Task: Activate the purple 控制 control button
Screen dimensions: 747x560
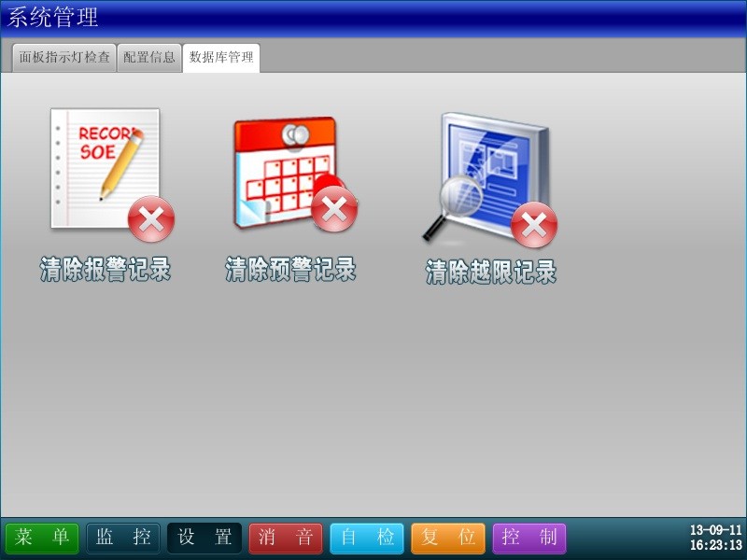Action: pos(529,538)
